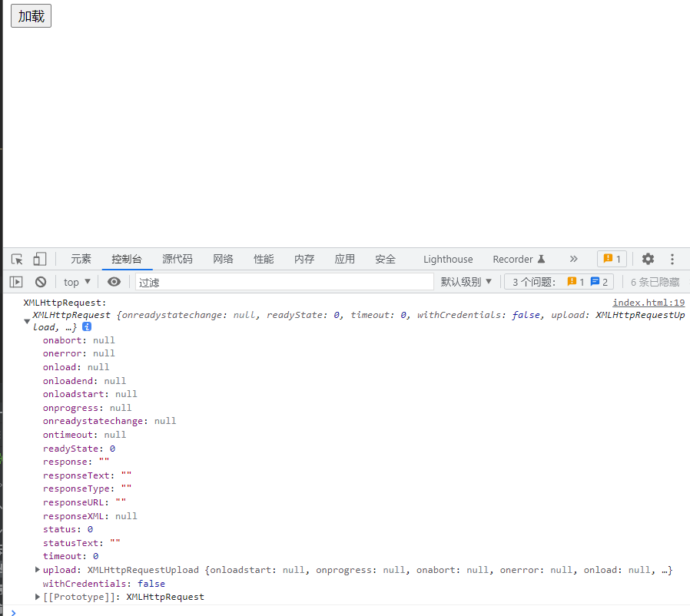Viewport: 690px width, 616px height.
Task: Open the index.html:19 source link
Action: pos(648,303)
